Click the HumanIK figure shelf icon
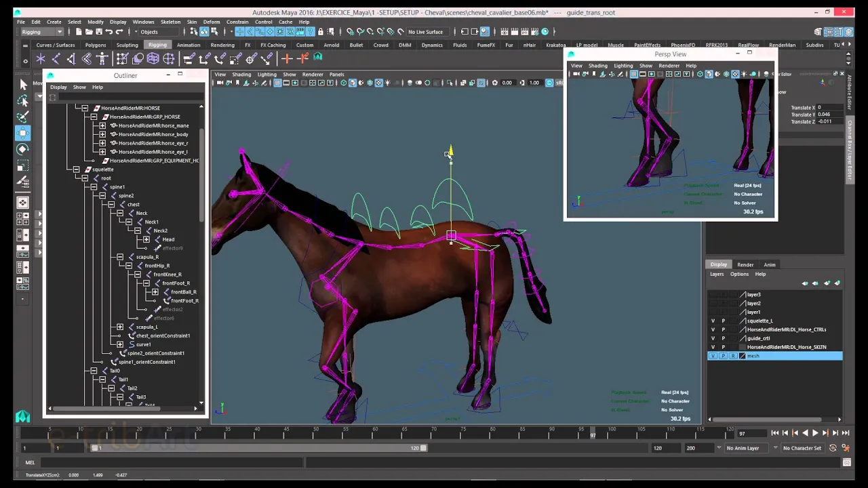 pyautogui.click(x=102, y=59)
